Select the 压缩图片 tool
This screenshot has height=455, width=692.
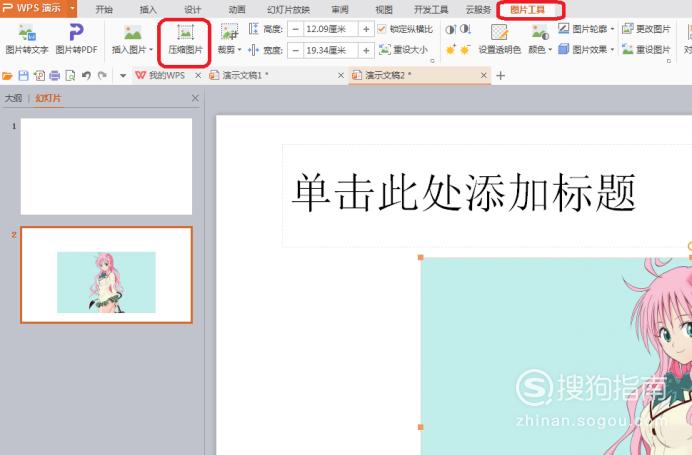(185, 41)
